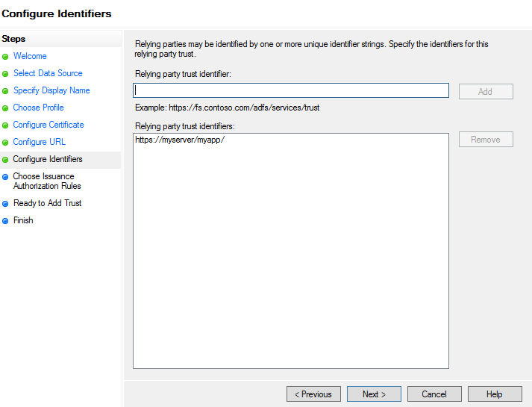This screenshot has height=407, width=532.
Task: Click the green bullet beside Select Data Source
Action: (5, 74)
